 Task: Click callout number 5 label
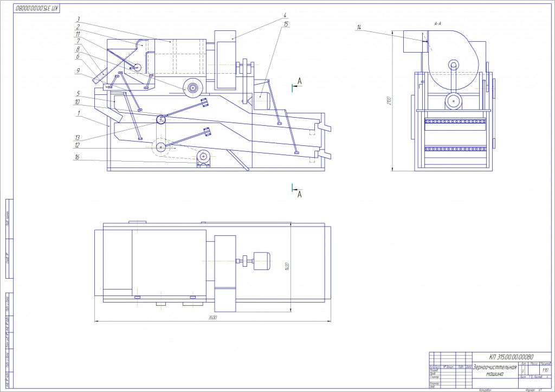click(x=78, y=94)
